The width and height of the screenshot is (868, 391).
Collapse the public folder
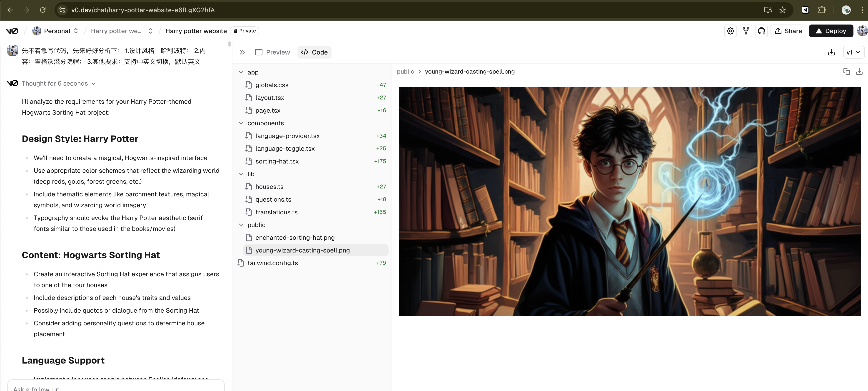point(252,225)
